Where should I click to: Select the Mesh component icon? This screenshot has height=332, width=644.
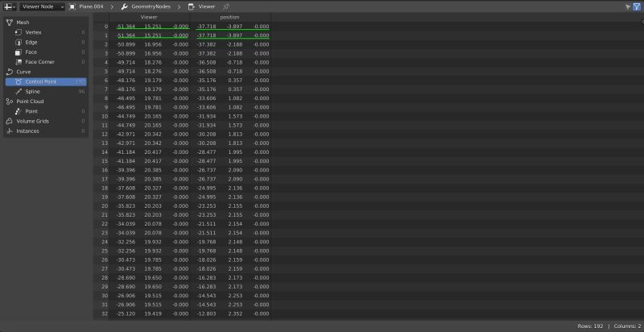10,23
